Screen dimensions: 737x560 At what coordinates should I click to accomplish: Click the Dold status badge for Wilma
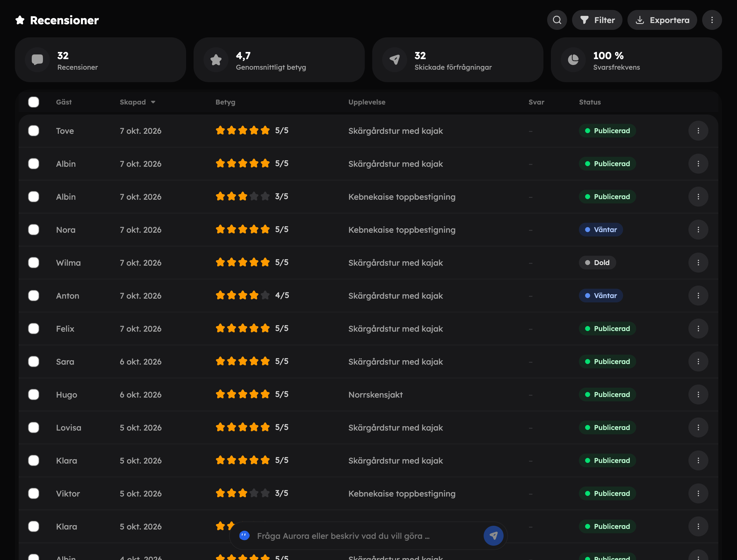point(597,263)
